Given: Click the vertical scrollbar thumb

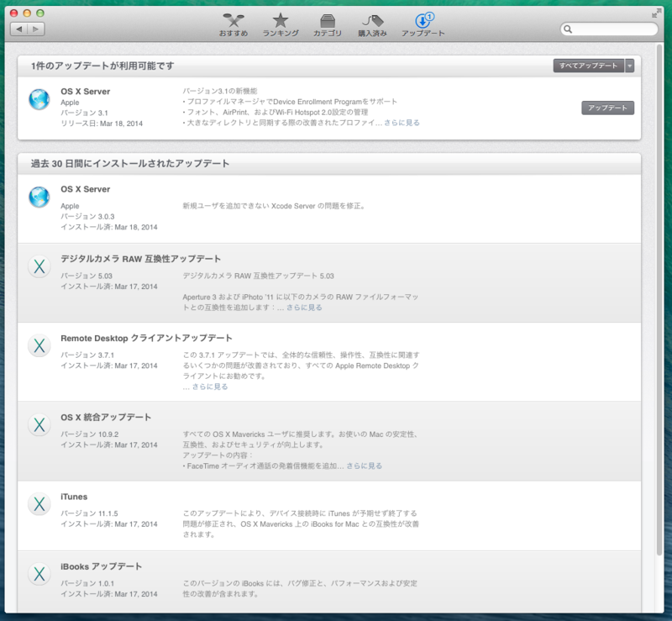Looking at the screenshot, I should tap(659, 299).
